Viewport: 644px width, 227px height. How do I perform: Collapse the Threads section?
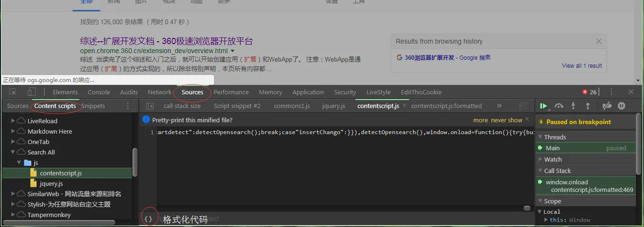point(540,137)
